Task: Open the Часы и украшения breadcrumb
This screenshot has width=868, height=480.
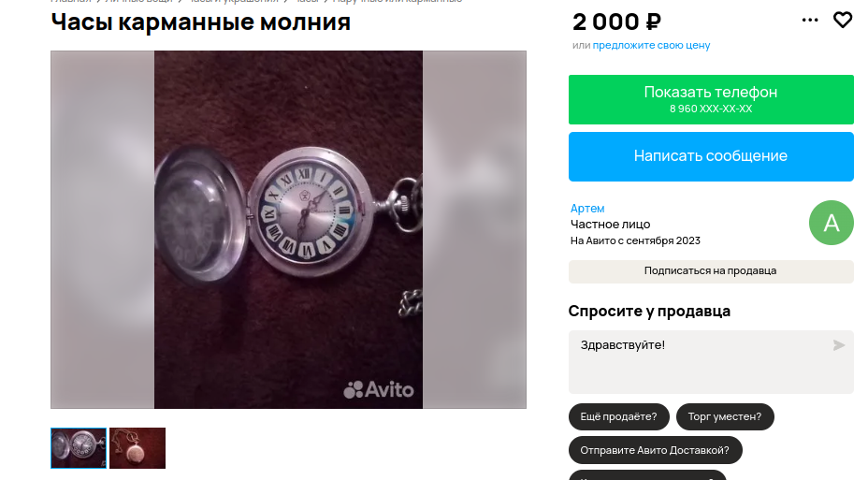Action: (x=235, y=1)
